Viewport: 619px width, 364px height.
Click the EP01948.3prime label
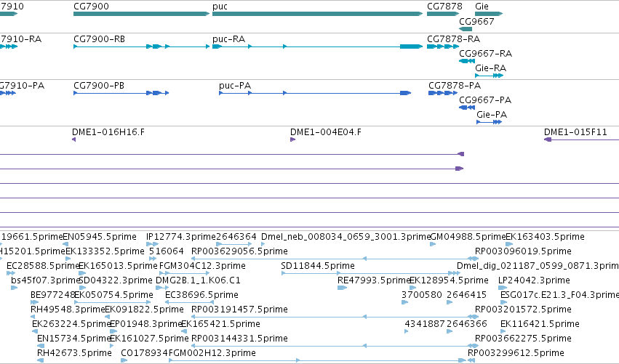145,324
